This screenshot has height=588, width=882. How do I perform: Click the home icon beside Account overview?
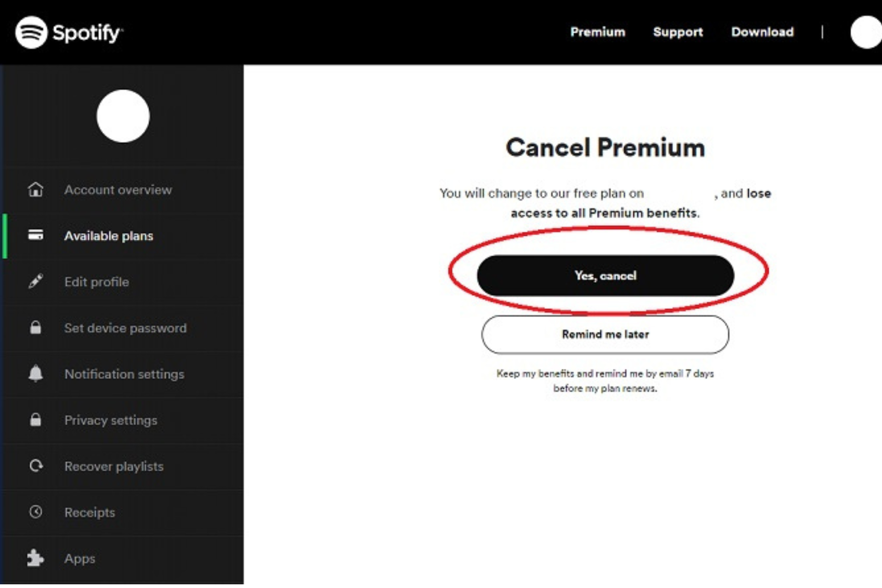36,189
